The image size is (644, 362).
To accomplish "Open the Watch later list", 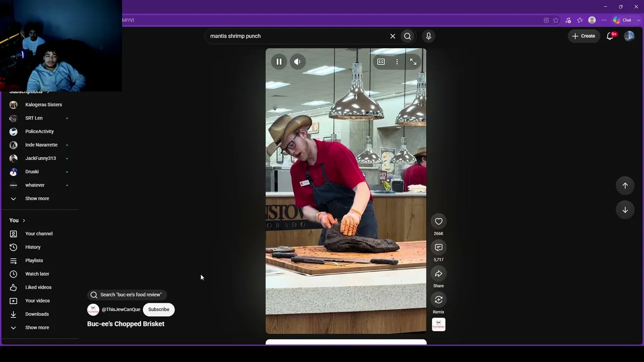I will pyautogui.click(x=39, y=274).
